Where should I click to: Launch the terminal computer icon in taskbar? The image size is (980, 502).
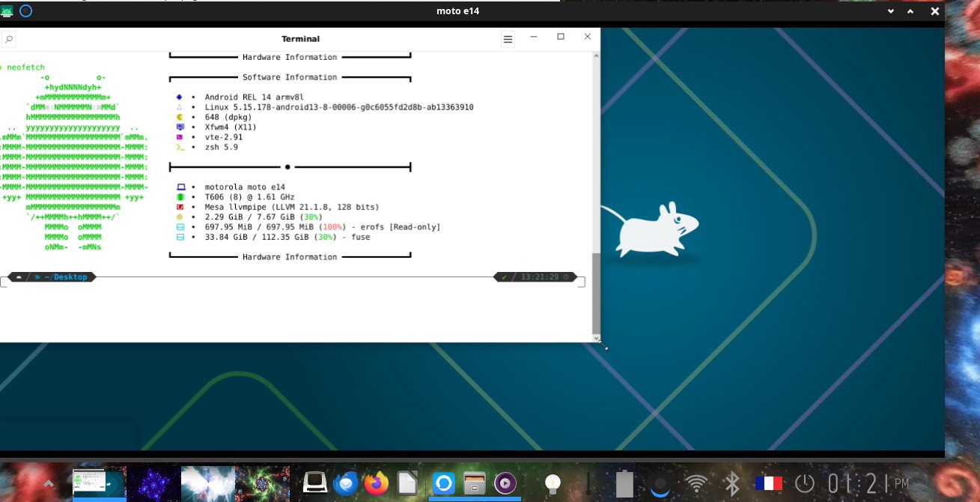314,483
